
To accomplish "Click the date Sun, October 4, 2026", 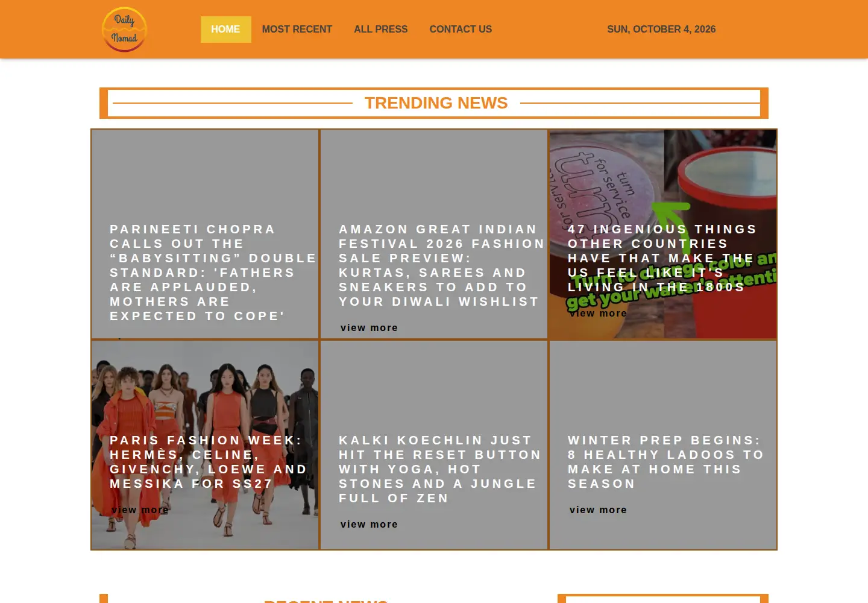I will coord(661,29).
